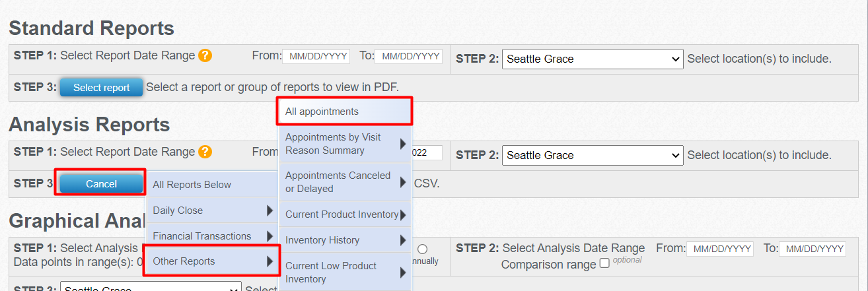This screenshot has height=291, width=868.
Task: Open Analysis Reports Seattle Grace dropdown
Action: 593,155
